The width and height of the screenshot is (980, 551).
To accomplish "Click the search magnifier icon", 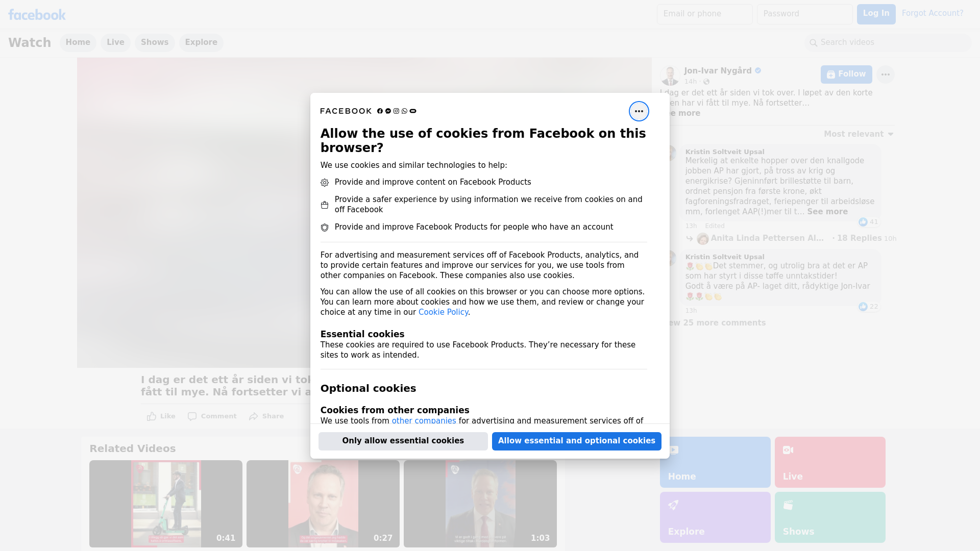I will pyautogui.click(x=813, y=43).
